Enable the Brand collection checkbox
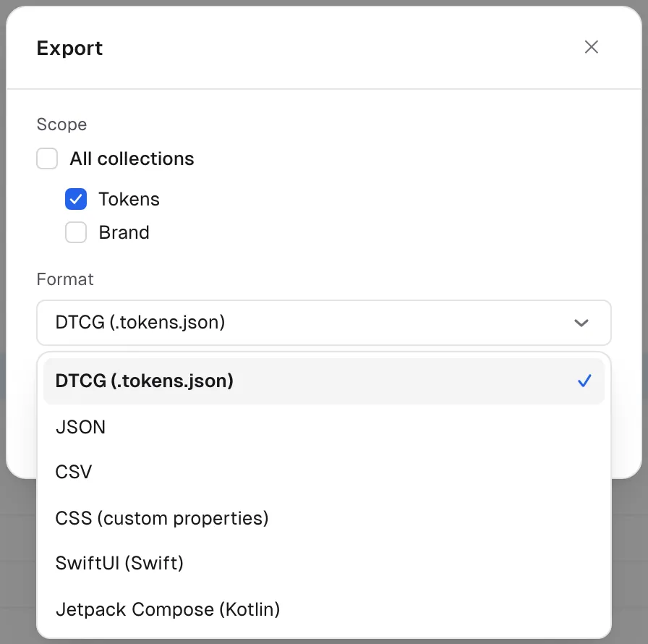The height and width of the screenshot is (644, 648). click(x=76, y=232)
